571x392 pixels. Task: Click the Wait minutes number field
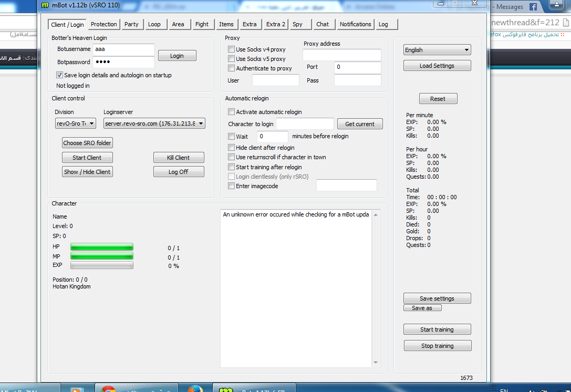(x=273, y=136)
